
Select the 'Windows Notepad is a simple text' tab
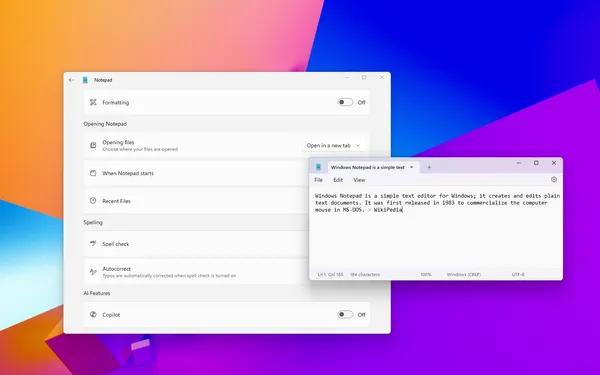coord(367,167)
